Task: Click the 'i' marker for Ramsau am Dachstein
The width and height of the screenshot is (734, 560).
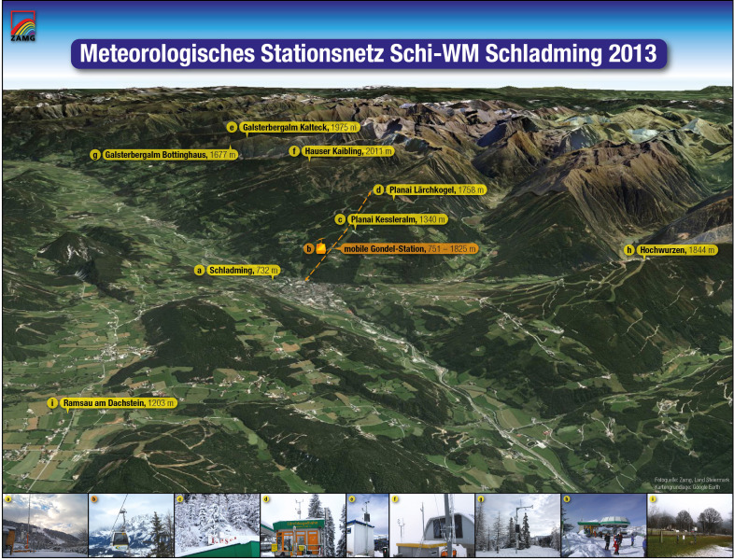Action: tap(52, 403)
